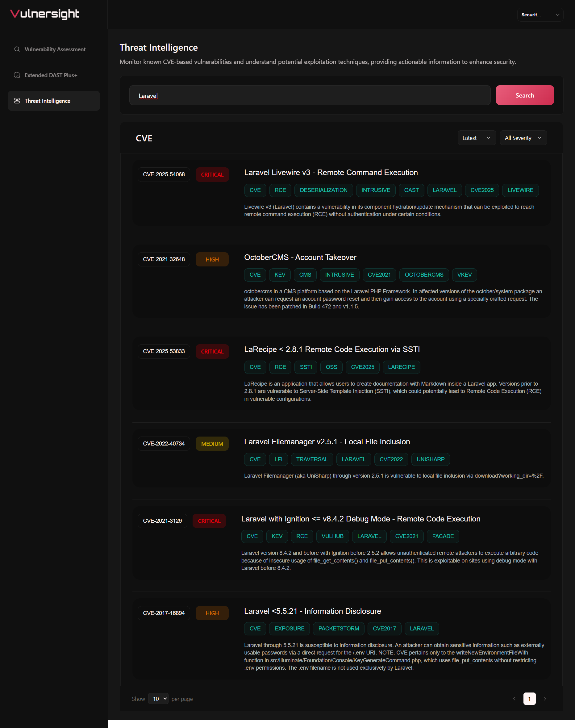This screenshot has height=728, width=575.
Task: Open OctoberCMS - Account Takeover title
Action: [x=300, y=257]
